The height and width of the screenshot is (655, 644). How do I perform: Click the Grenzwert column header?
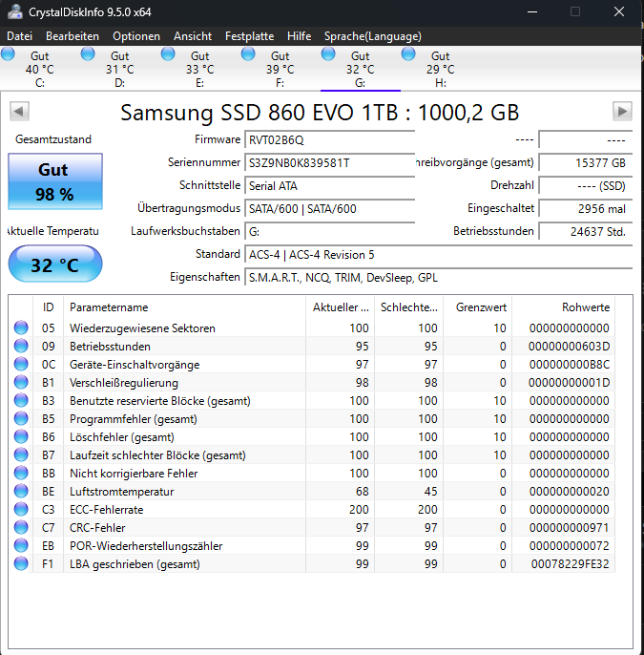tap(478, 307)
